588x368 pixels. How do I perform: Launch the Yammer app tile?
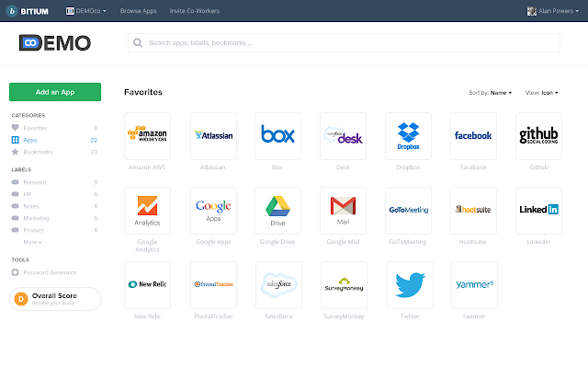(x=474, y=285)
